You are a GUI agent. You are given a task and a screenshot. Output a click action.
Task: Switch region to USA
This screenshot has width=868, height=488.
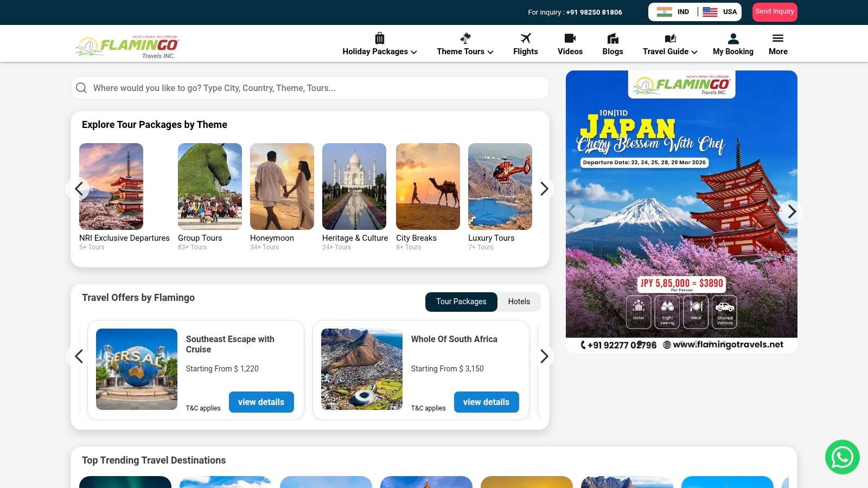720,12
